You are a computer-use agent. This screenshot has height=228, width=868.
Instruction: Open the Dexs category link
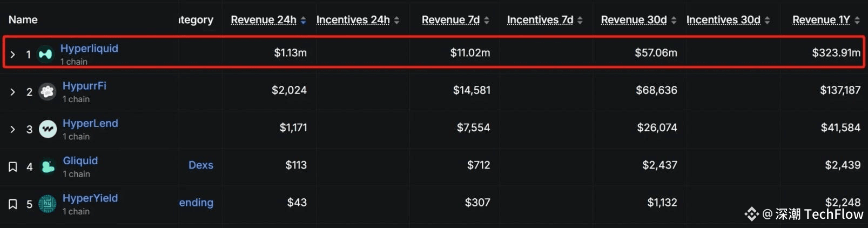[201, 165]
